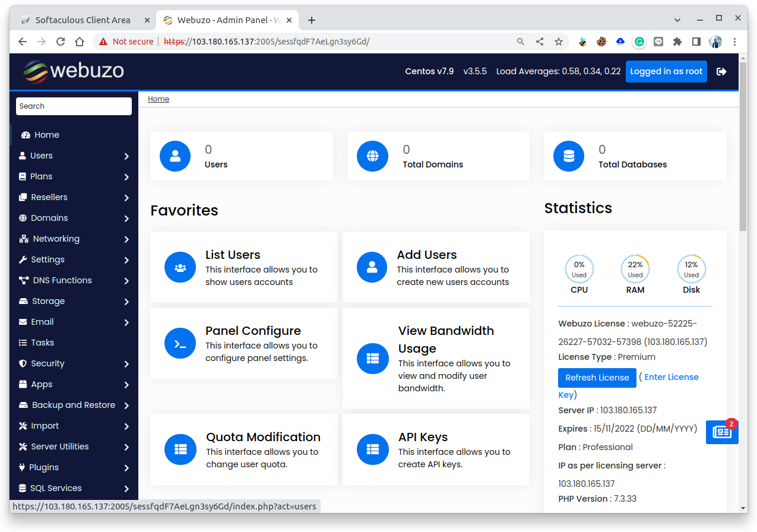Viewport: 757px width, 532px height.
Task: Open the Chrome extensions puzzle icon
Action: (677, 42)
